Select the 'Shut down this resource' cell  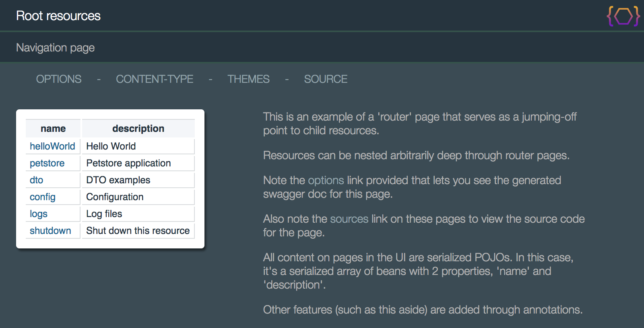click(138, 231)
